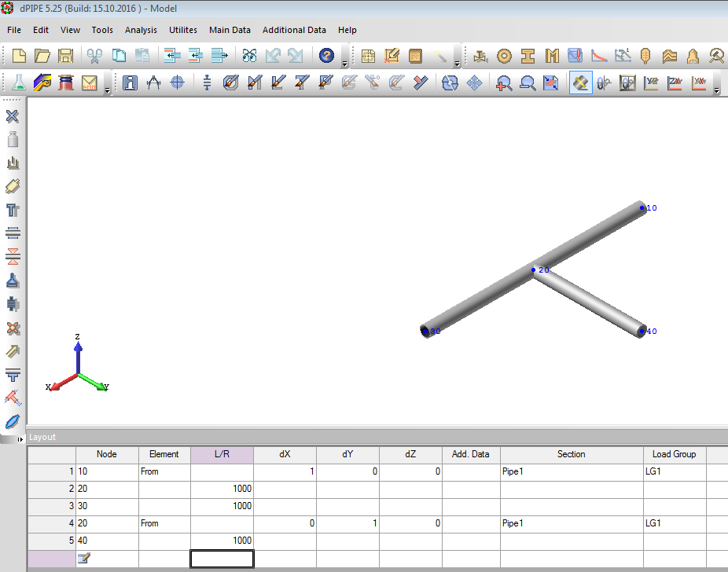Click the valve icon in top toolbar
Image resolution: width=728 pixels, height=572 pixels.
[x=480, y=56]
